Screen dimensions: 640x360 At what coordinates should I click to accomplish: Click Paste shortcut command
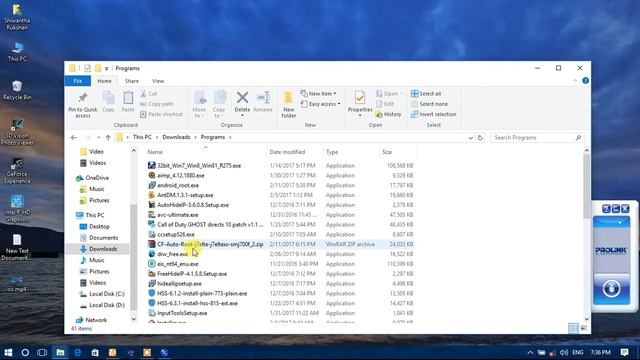tap(161, 114)
